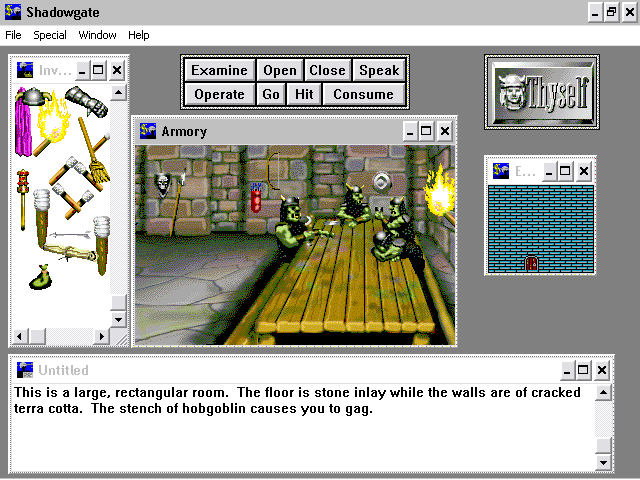Select the large unlit torch by the inventory scrollbar
Image resolution: width=640 pixels, height=480 pixels.
pyautogui.click(x=101, y=245)
